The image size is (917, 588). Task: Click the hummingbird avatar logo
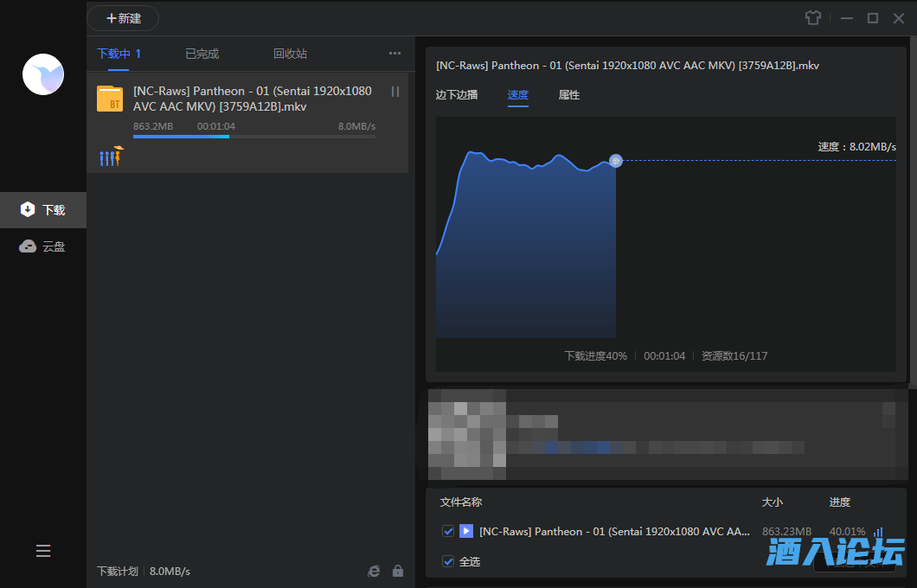pos(43,74)
